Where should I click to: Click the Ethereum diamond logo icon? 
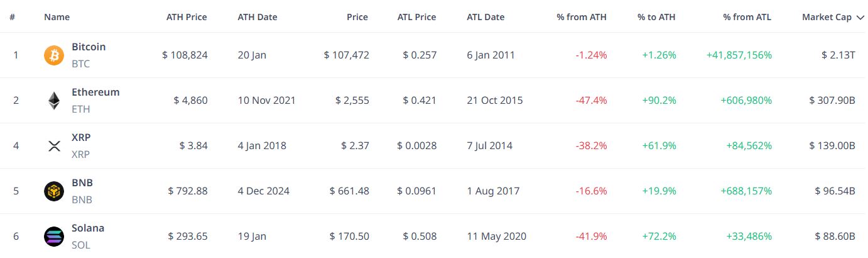pos(54,101)
